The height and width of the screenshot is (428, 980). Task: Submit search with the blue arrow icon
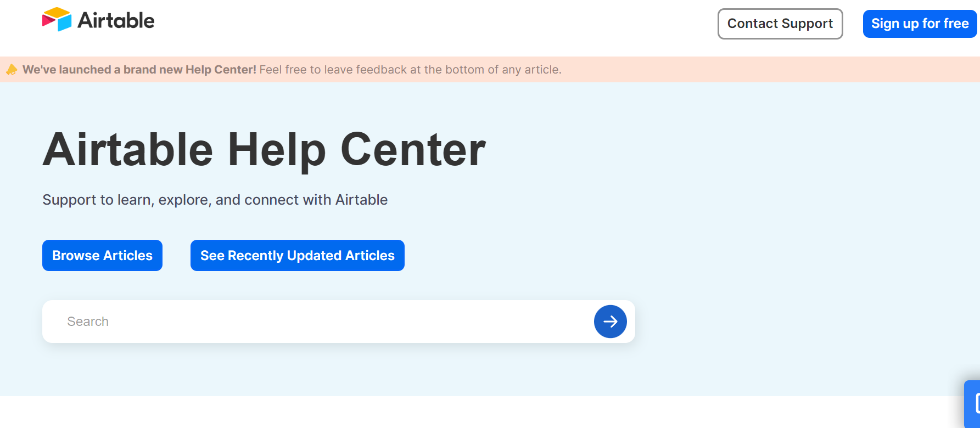pos(611,322)
